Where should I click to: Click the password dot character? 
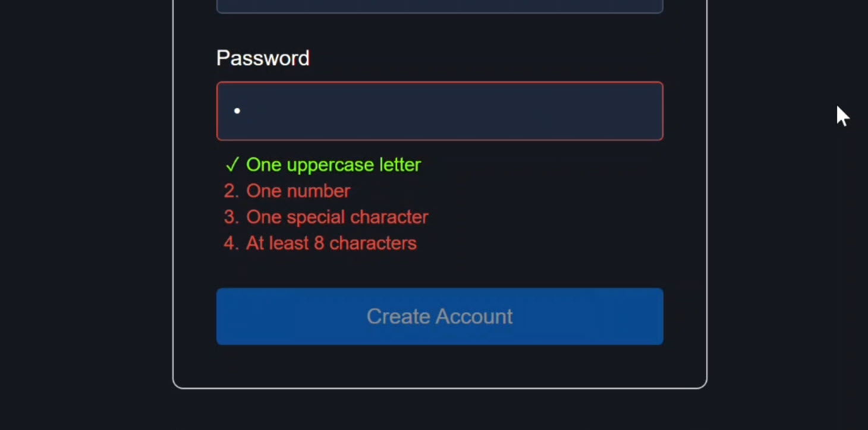(237, 110)
